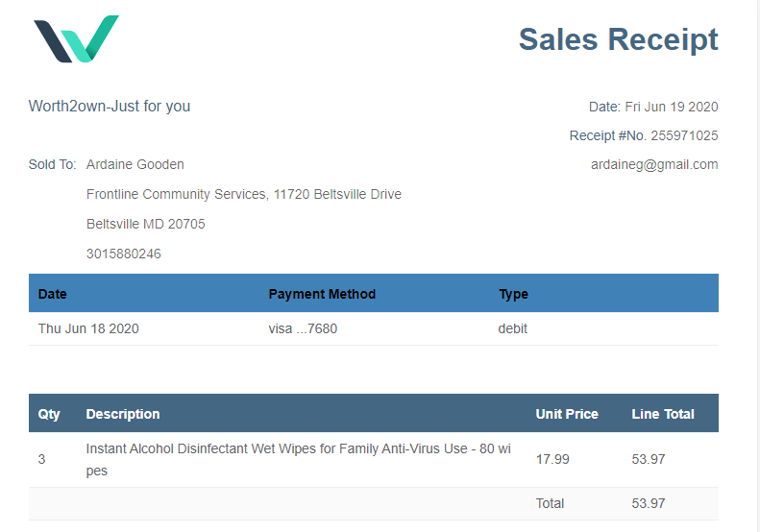Click the Unit Price column header
Image resolution: width=760 pixels, height=532 pixels.
click(x=567, y=414)
